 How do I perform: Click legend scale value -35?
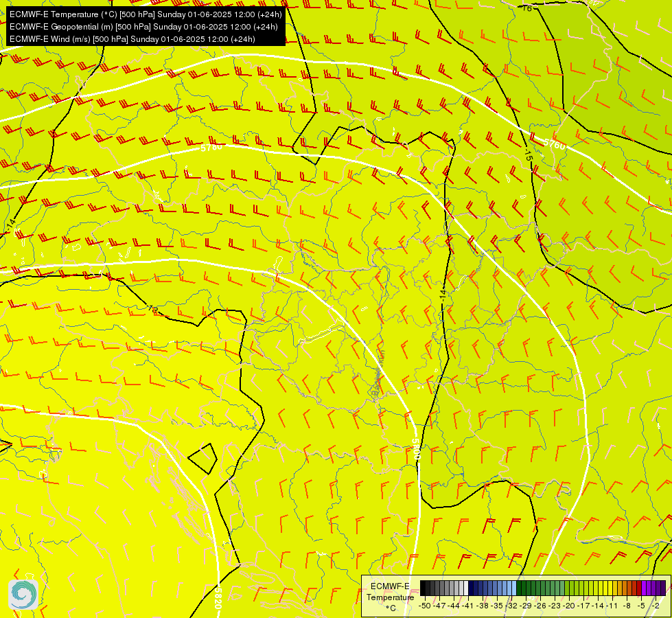(497, 606)
